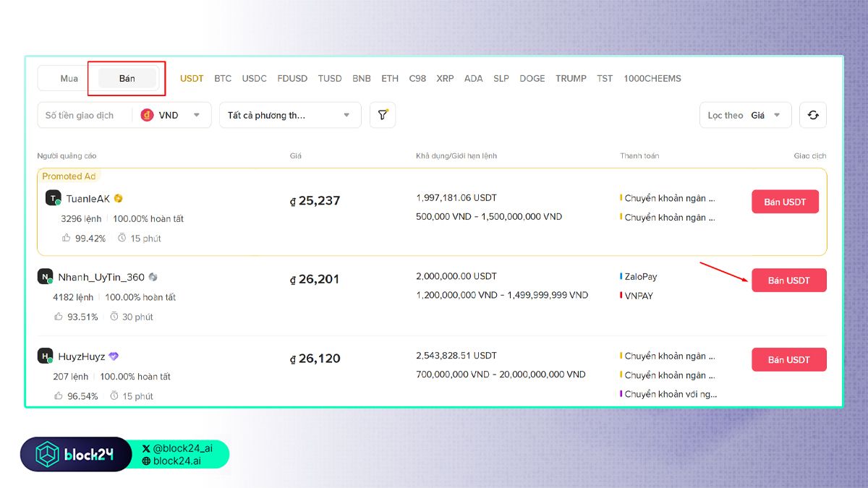Click Bán USDT for HuyzHuyz
The image size is (868, 488).
[x=789, y=360]
